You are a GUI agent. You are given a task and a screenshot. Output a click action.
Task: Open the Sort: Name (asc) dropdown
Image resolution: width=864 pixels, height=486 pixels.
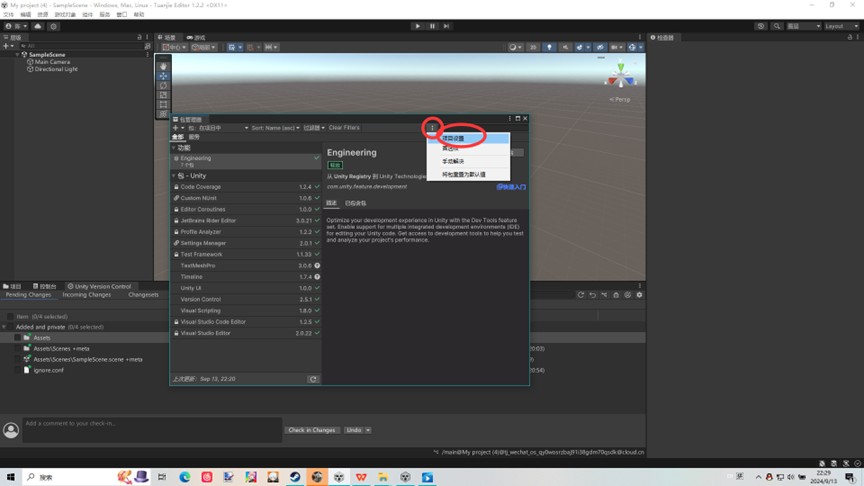point(275,128)
